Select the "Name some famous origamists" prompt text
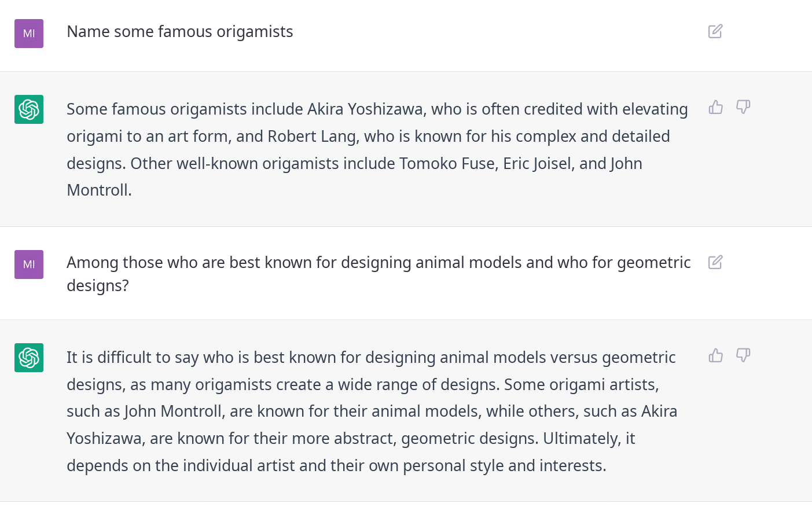 (180, 32)
